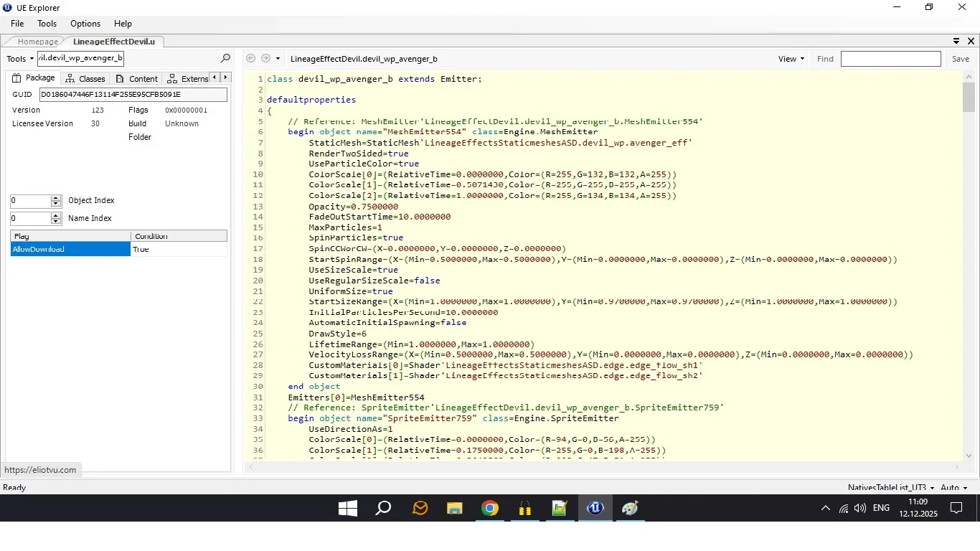Click the Save button
The width and height of the screenshot is (980, 551).
pos(961,59)
